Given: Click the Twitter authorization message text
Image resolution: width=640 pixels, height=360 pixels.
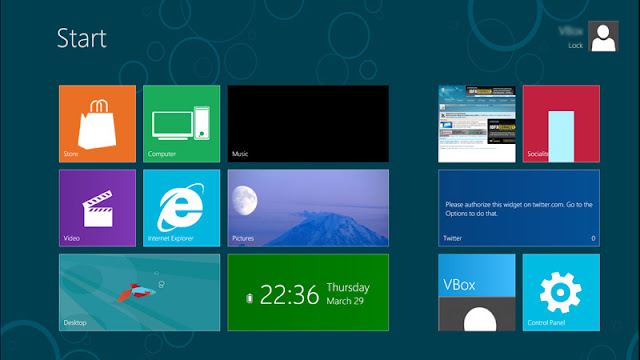Looking at the screenshot, I should pyautogui.click(x=519, y=209).
